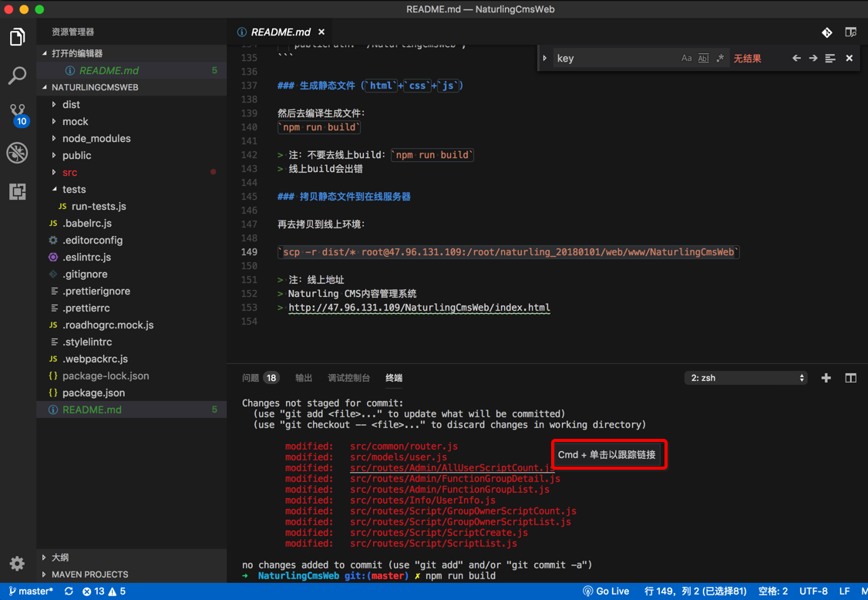The width and height of the screenshot is (868, 600).
Task: Open .prettierignore file
Action: coord(131,291)
